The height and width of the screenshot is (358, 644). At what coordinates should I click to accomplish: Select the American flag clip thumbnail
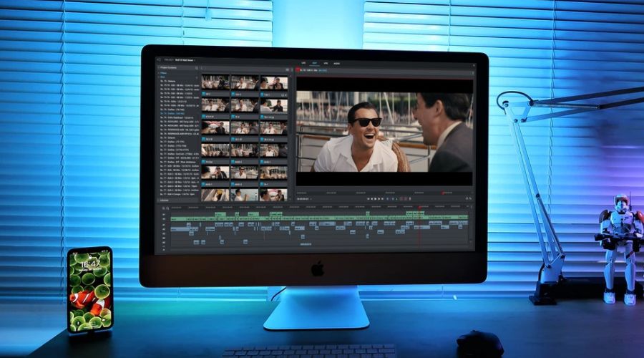pos(215,128)
